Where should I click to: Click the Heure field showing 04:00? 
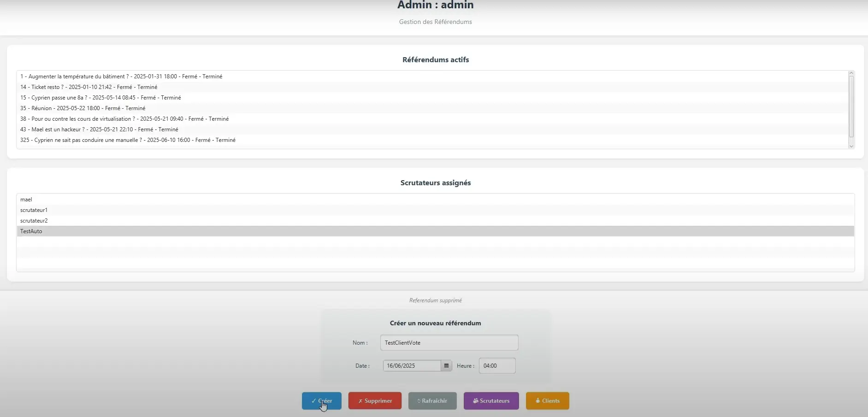(x=496, y=365)
